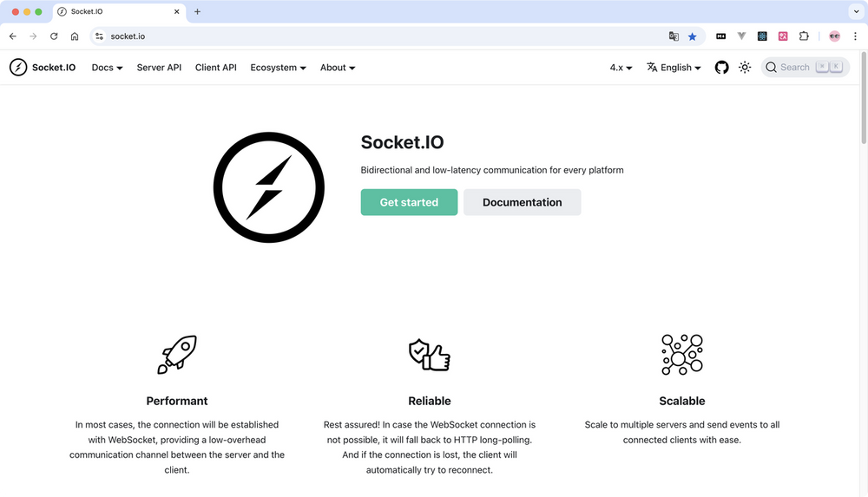The image size is (868, 497).
Task: Open the GitHub repository icon link
Action: (721, 68)
